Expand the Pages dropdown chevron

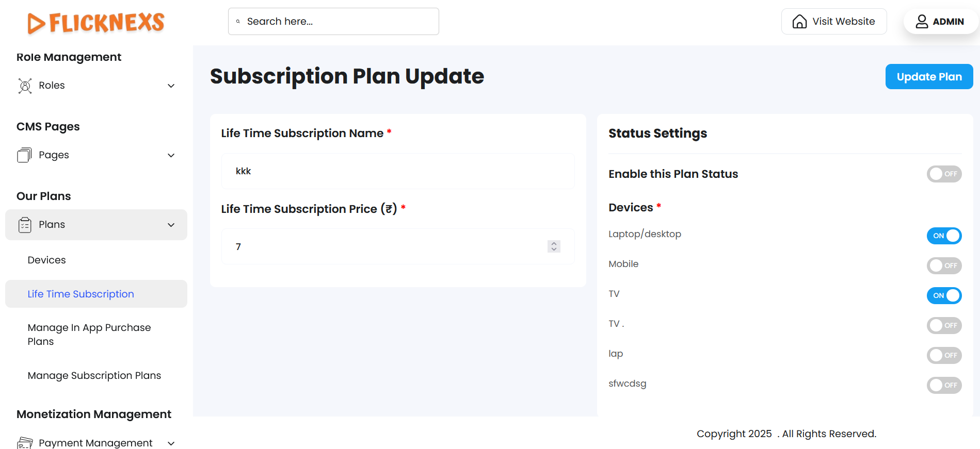point(171,155)
